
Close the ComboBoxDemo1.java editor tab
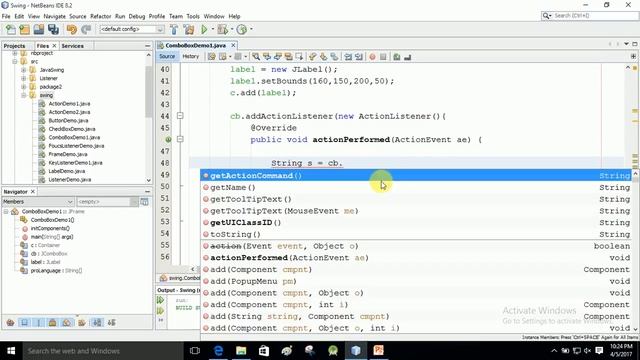click(x=233, y=45)
